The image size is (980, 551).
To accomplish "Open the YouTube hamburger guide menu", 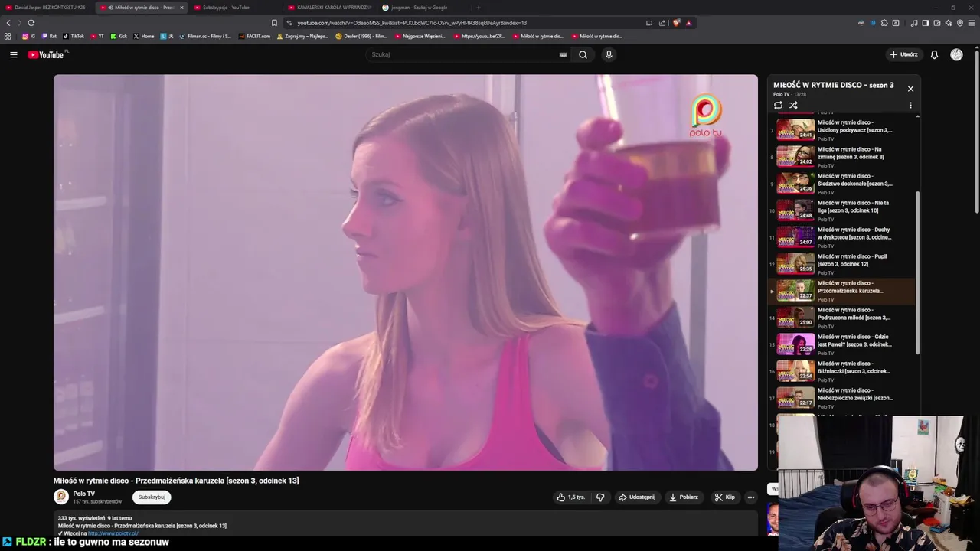I will tap(13, 54).
